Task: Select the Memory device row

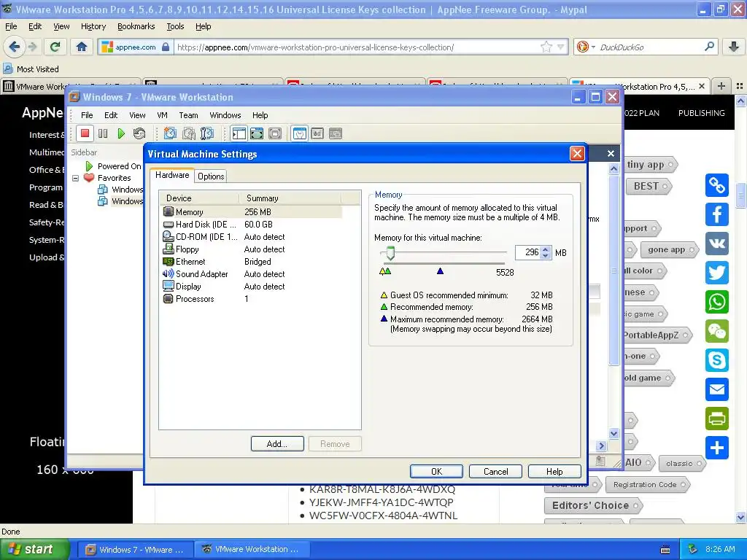Action: [252, 212]
